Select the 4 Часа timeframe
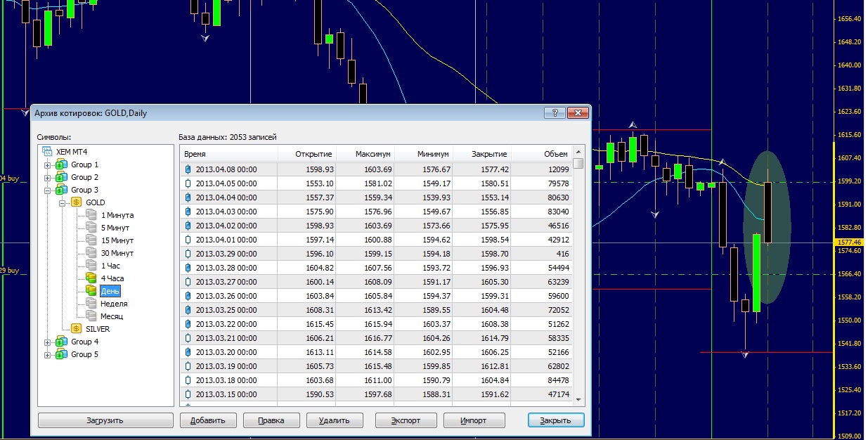This screenshot has height=440, width=868. coord(112,278)
